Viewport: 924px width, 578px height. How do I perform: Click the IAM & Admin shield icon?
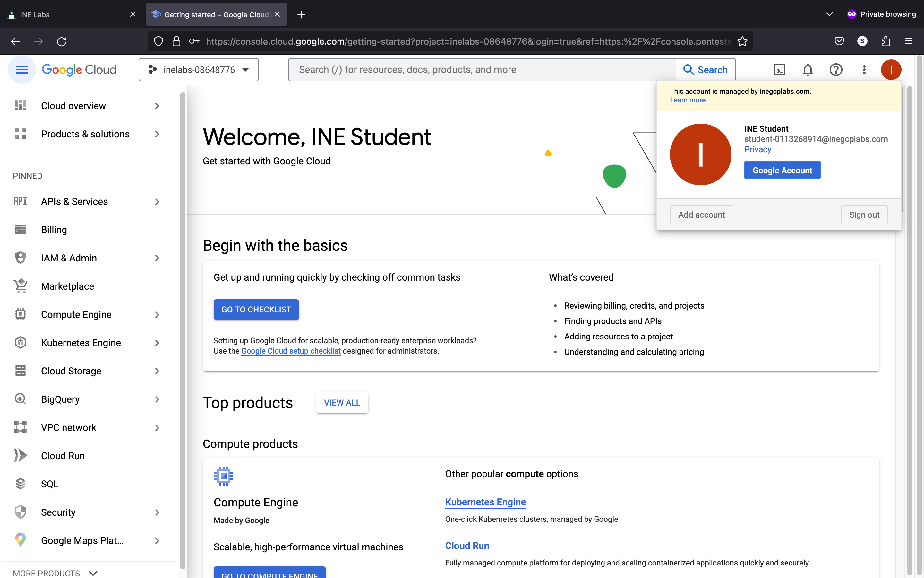pos(20,258)
